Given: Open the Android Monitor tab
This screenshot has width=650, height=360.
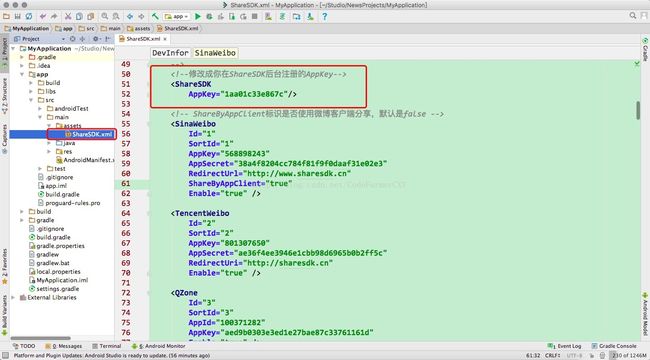Looking at the screenshot, I should click(x=158, y=346).
